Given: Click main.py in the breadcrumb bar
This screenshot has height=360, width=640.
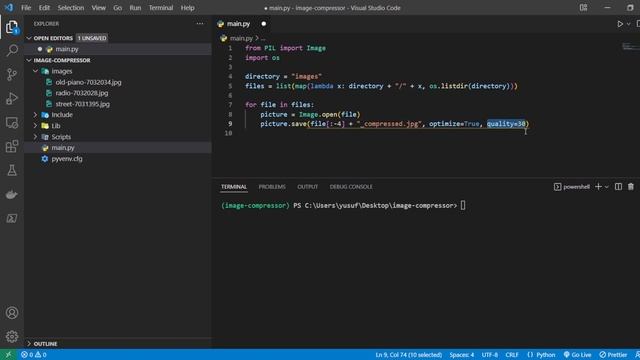Looking at the screenshot, I should (x=241, y=38).
